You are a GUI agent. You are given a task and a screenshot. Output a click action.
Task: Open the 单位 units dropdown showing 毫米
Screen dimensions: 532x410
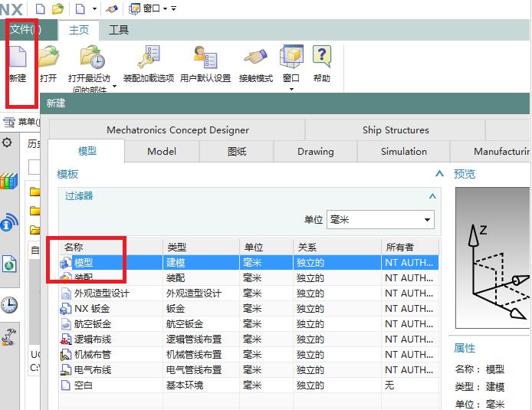380,220
